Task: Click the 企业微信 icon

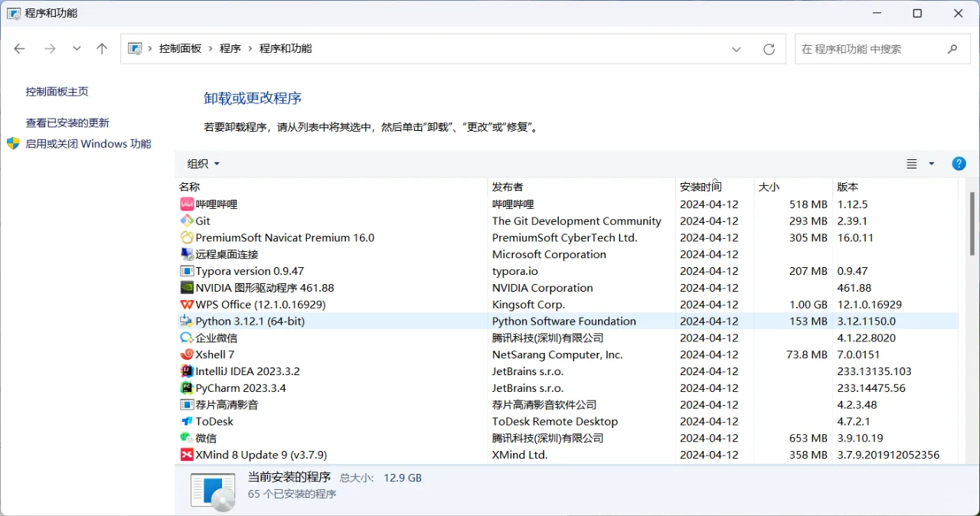Action: [x=187, y=338]
